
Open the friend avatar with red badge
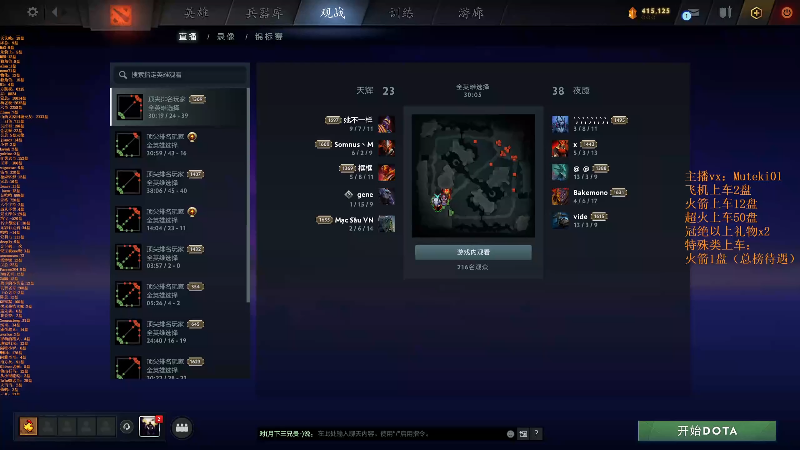coord(150,426)
